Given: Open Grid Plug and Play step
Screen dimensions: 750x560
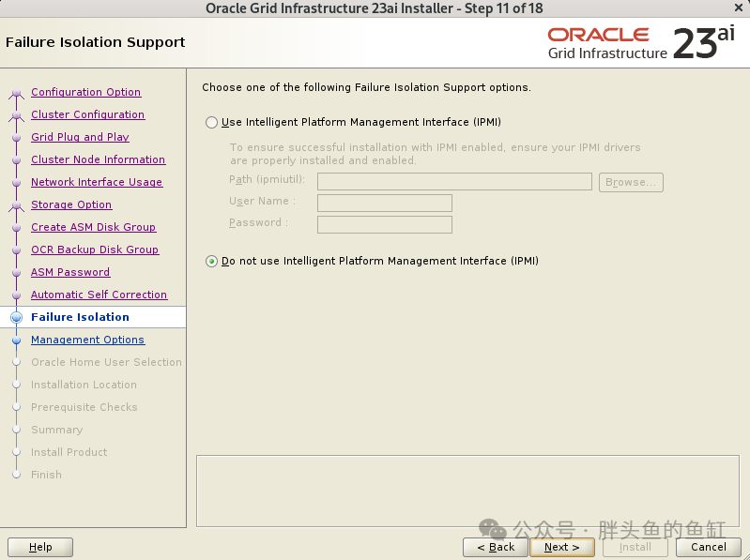Looking at the screenshot, I should click(x=80, y=137).
